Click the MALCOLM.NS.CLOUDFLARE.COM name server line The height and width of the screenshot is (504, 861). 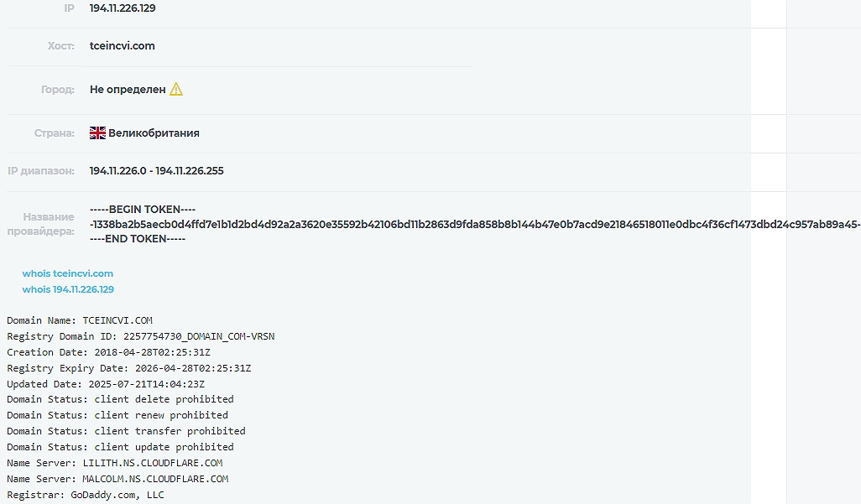pyautogui.click(x=117, y=479)
